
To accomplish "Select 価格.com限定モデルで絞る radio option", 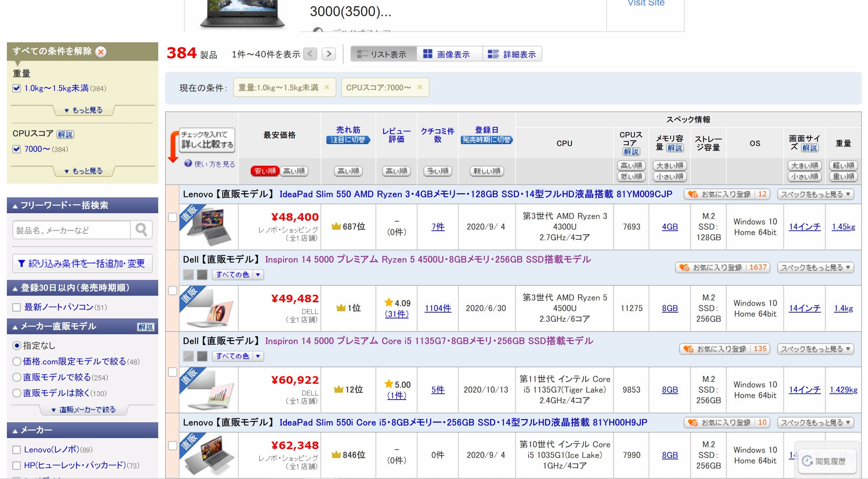I will coord(17,361).
